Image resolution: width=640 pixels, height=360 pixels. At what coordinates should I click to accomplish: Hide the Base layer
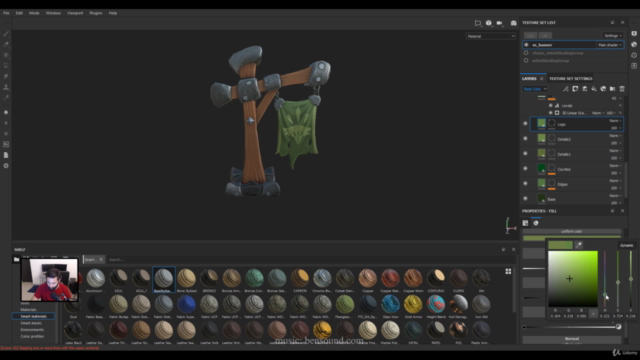tap(526, 199)
